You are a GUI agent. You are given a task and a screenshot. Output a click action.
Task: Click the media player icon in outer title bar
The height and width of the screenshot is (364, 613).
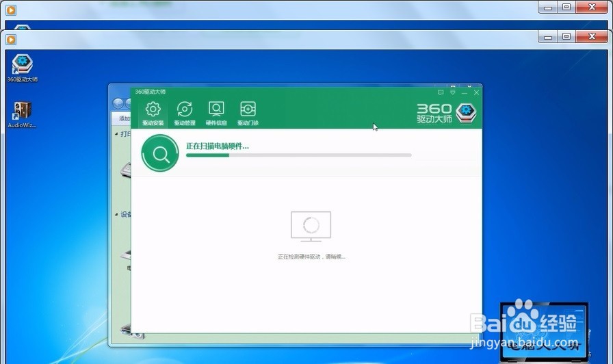point(11,10)
